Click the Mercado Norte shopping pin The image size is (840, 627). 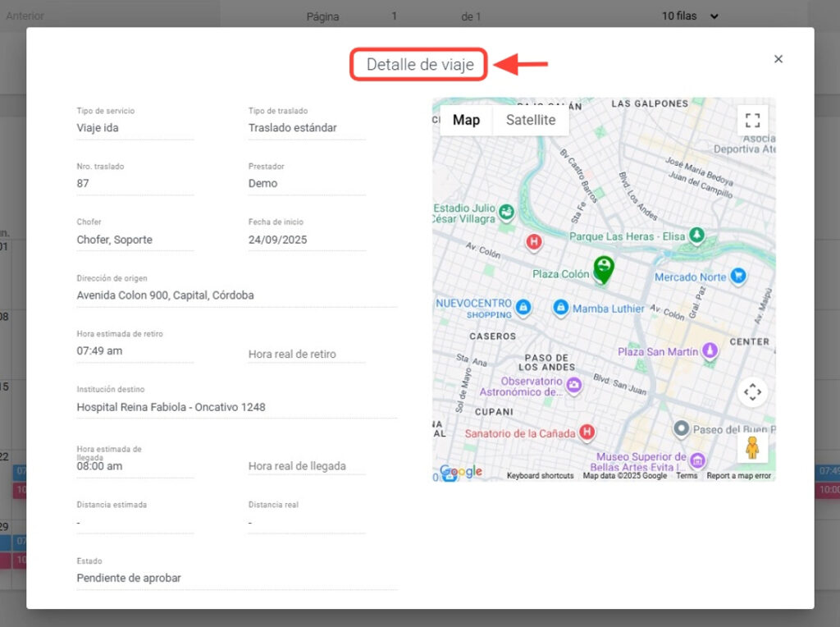pos(738,277)
